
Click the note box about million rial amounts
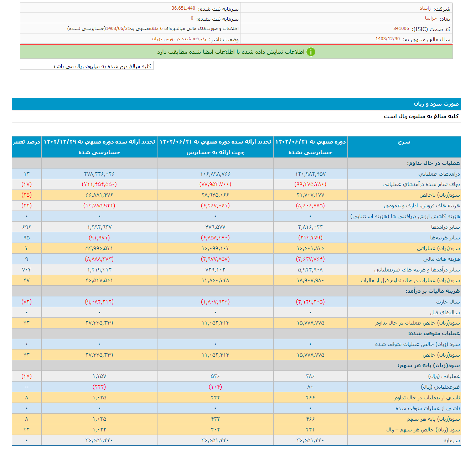102,66
